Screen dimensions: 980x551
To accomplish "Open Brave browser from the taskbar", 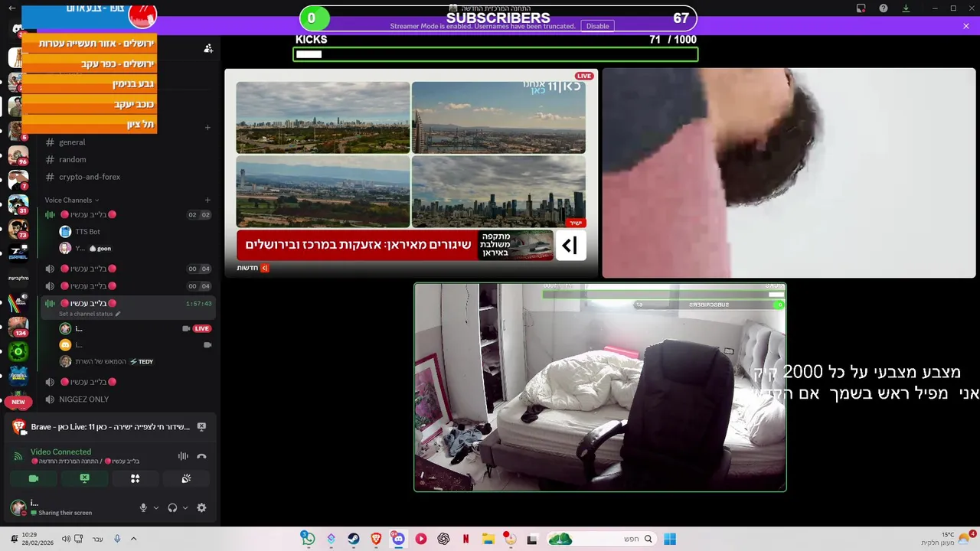I will tap(376, 539).
